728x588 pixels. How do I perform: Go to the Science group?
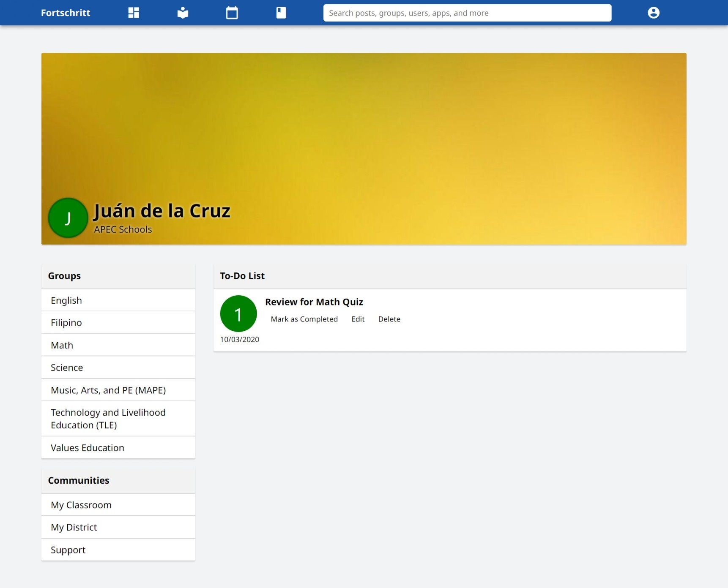(x=67, y=367)
